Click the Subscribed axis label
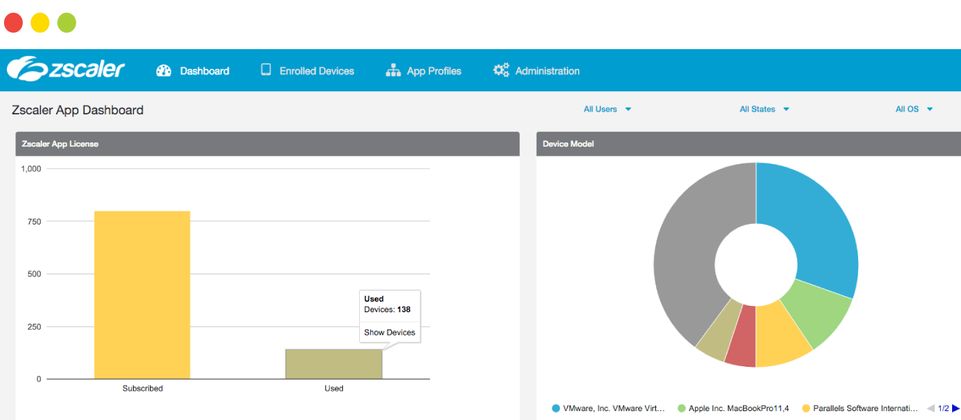The image size is (961, 420). pyautogui.click(x=142, y=388)
